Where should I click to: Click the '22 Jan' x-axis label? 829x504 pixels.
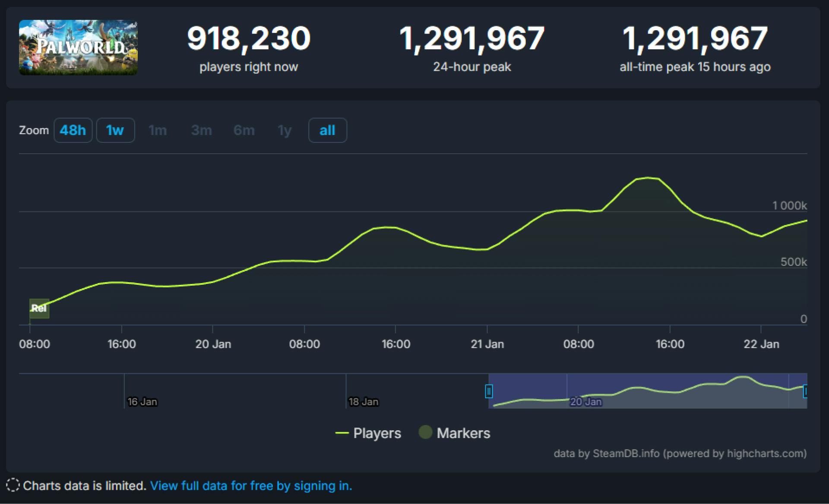[761, 344]
